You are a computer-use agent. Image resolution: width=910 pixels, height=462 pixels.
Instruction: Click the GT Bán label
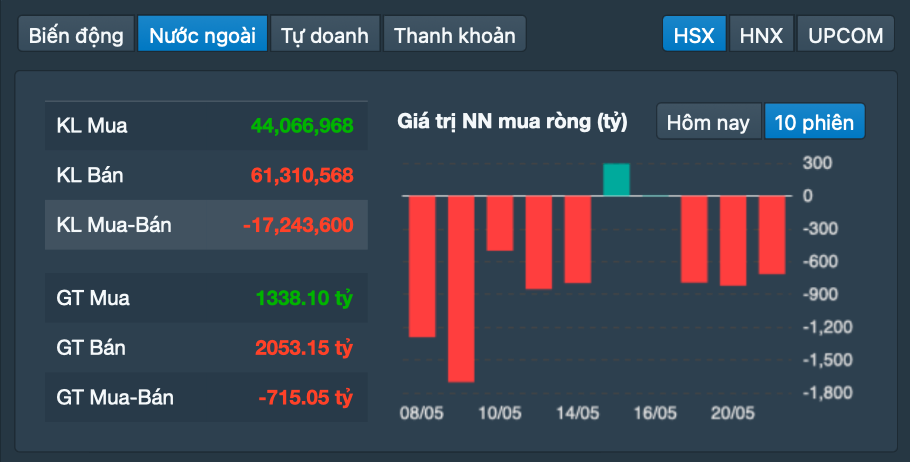click(x=91, y=348)
